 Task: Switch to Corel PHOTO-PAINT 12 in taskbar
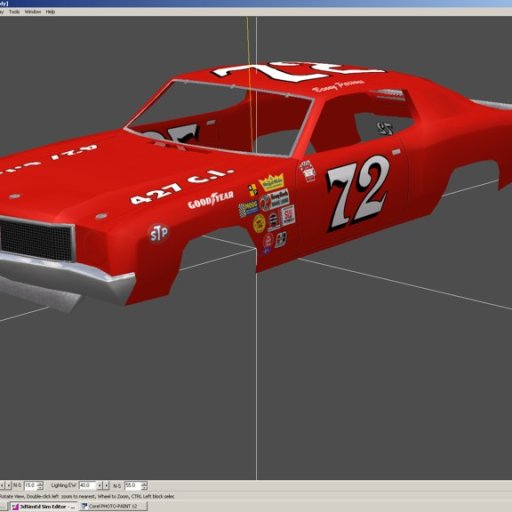click(x=113, y=506)
